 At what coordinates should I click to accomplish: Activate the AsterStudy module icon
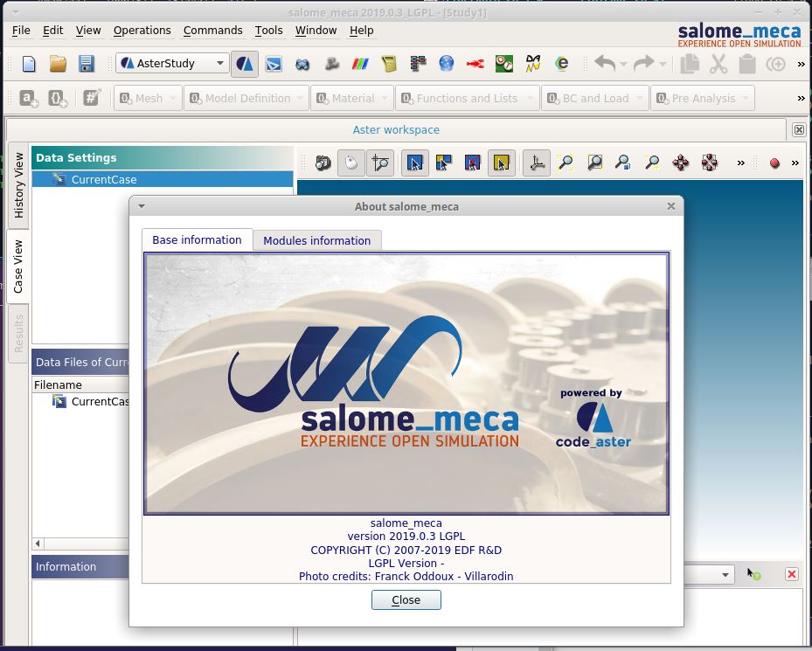coord(245,64)
